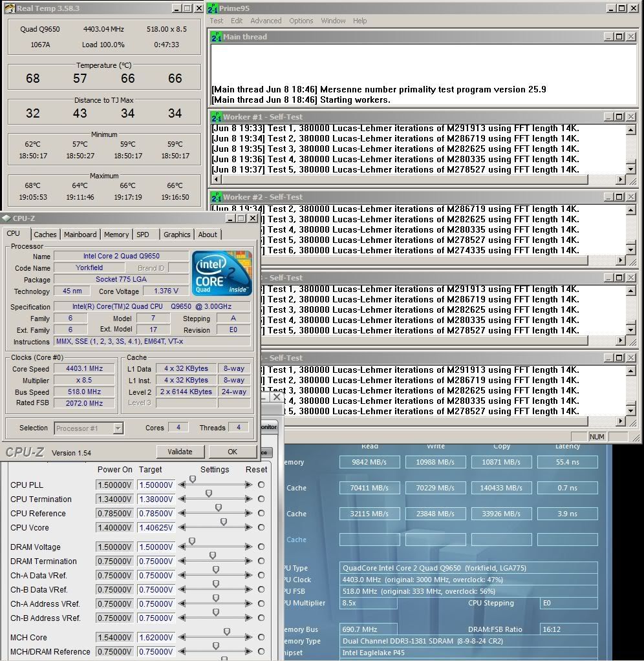Select the Reset radio button for CPU Termination
The image size is (644, 661).
point(261,499)
